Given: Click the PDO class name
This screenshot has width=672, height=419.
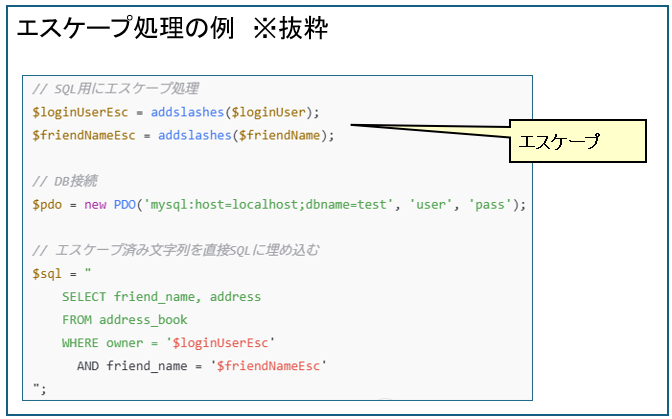Looking at the screenshot, I should 125,205.
